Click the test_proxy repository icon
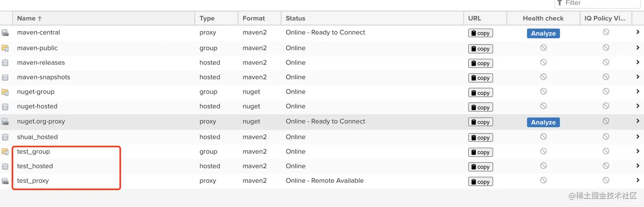 pyautogui.click(x=5, y=181)
